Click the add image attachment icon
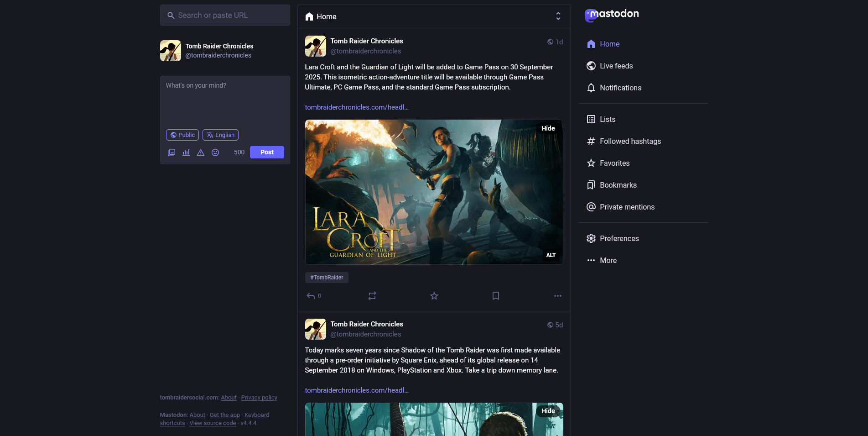The height and width of the screenshot is (436, 868). tap(172, 152)
